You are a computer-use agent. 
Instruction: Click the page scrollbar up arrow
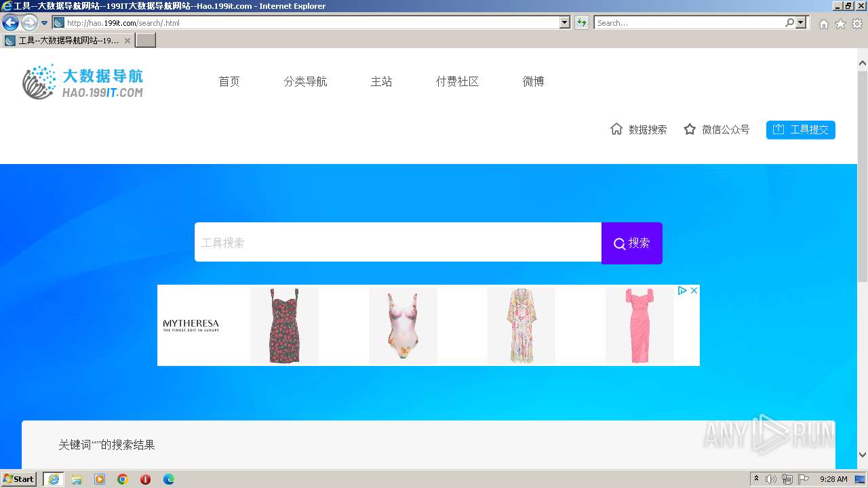[x=863, y=64]
